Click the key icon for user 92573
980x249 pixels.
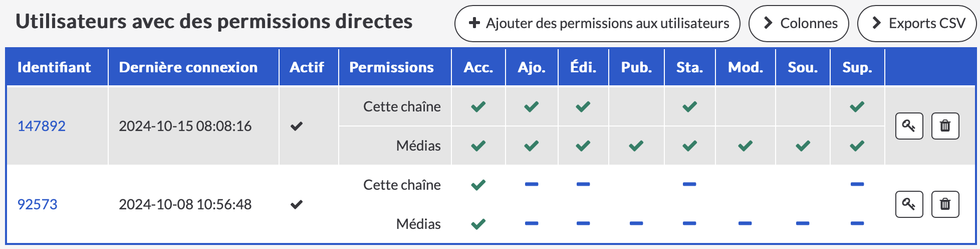click(909, 204)
